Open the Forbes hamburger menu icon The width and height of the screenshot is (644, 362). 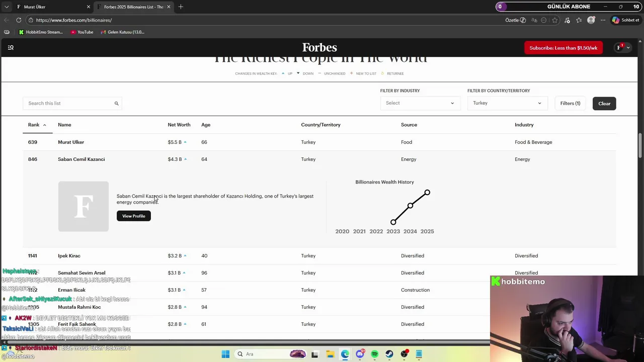(11, 48)
